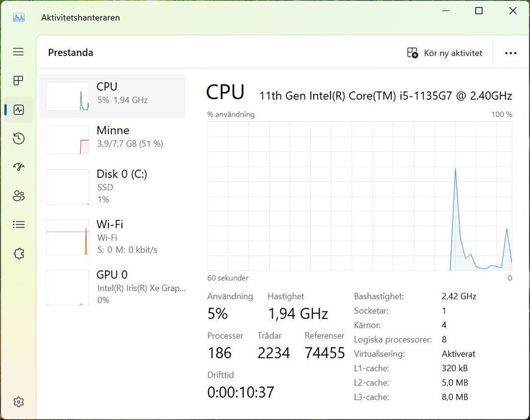Click the GPU 0 mini graph thumbnail
Viewport: 530px width, 420px height.
67,287
